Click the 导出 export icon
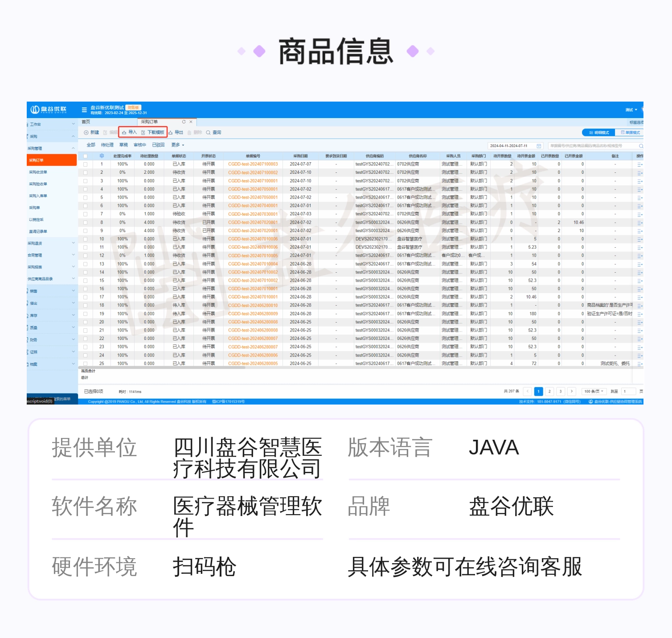This screenshot has width=672, height=638. point(170,132)
